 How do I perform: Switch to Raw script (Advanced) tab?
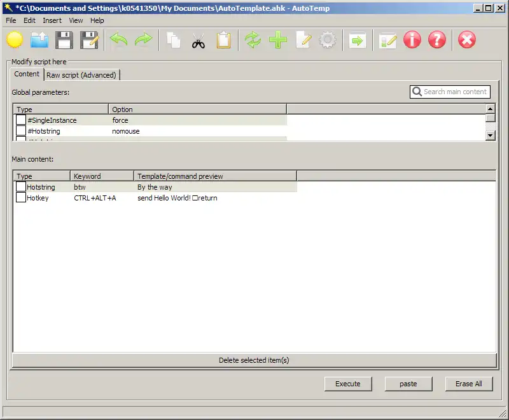pos(81,75)
